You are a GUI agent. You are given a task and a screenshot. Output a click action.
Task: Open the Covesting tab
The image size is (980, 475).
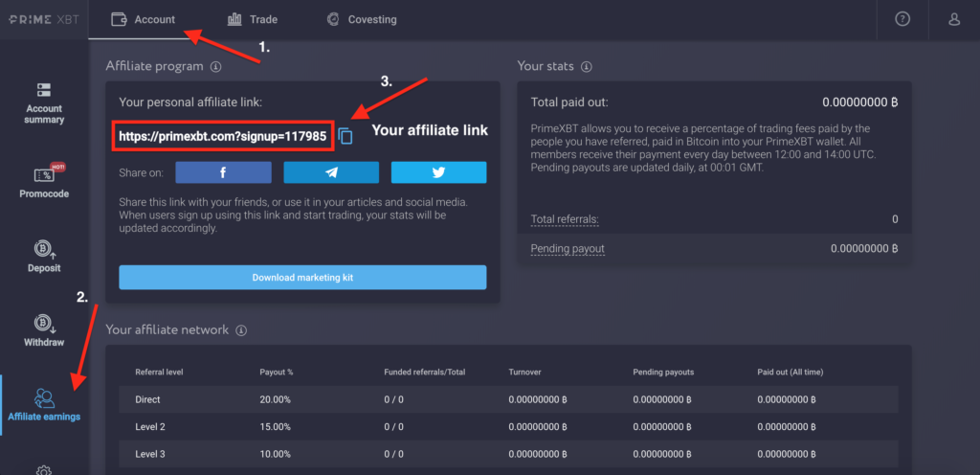(362, 19)
